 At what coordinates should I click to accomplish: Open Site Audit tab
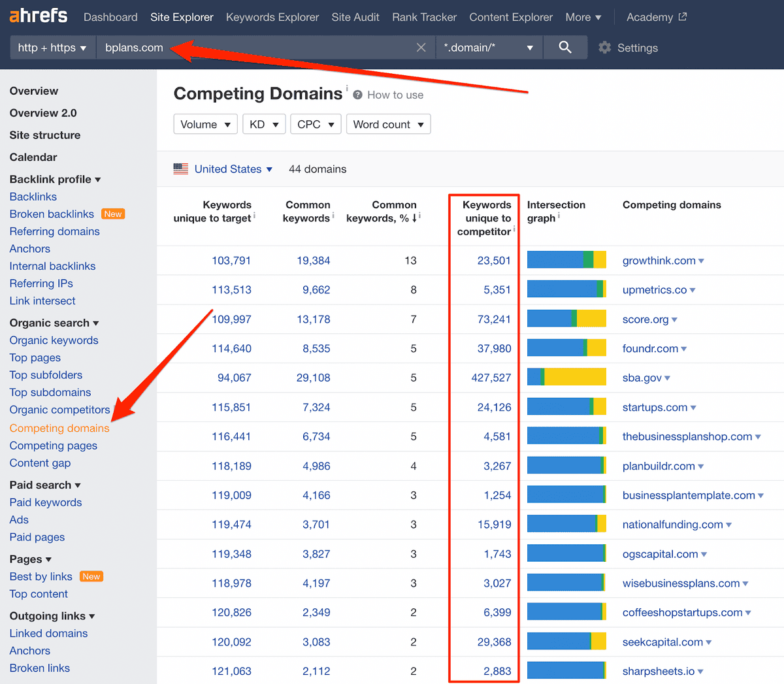(x=355, y=17)
